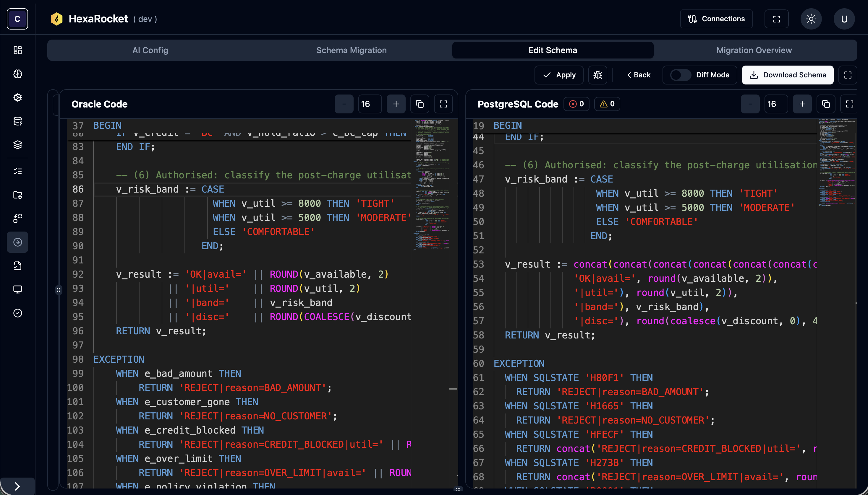The height and width of the screenshot is (495, 868).
Task: Open the file refresh icon in sidebar
Action: click(17, 266)
